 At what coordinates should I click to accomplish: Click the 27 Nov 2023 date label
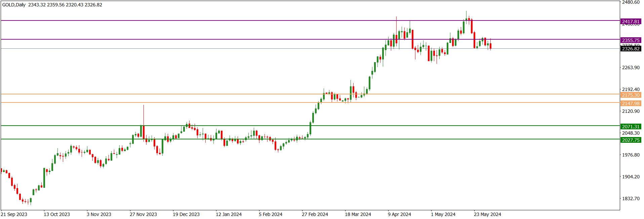click(x=143, y=214)
